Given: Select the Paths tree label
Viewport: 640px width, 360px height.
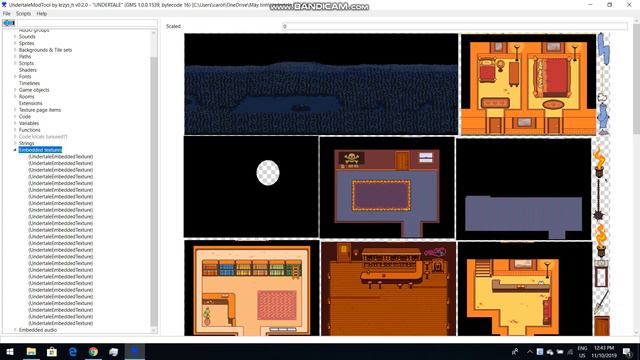Looking at the screenshot, I should (x=25, y=57).
